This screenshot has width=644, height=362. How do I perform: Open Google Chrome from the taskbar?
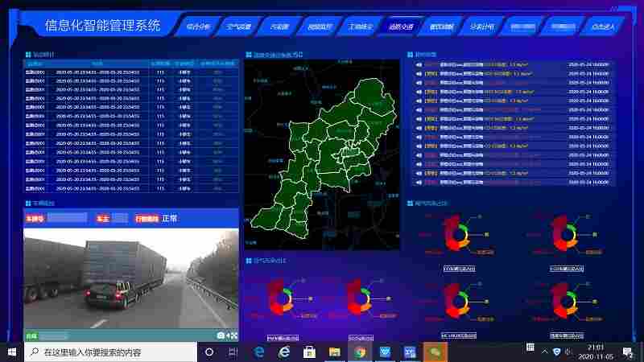(360, 352)
